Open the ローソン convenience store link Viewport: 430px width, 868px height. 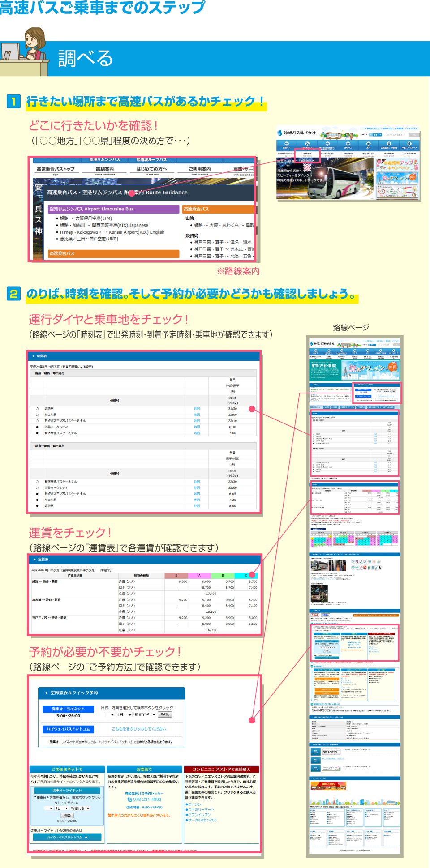pos(194,804)
